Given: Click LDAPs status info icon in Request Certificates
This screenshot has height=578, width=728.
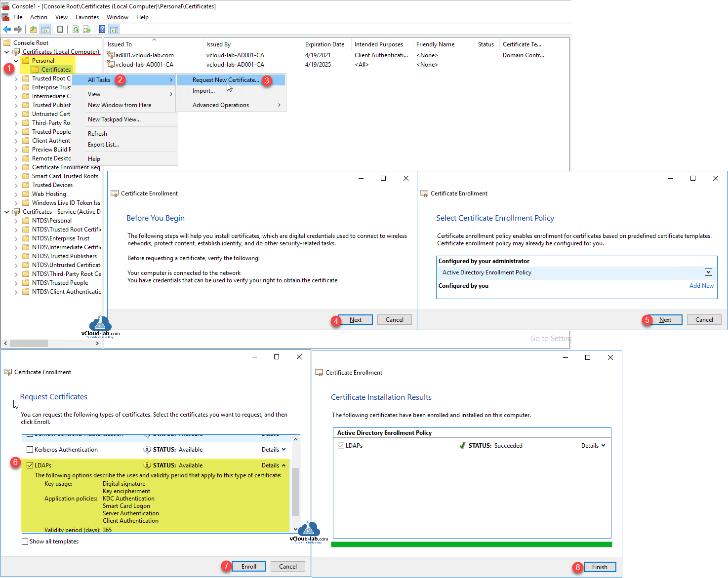Looking at the screenshot, I should [x=147, y=465].
